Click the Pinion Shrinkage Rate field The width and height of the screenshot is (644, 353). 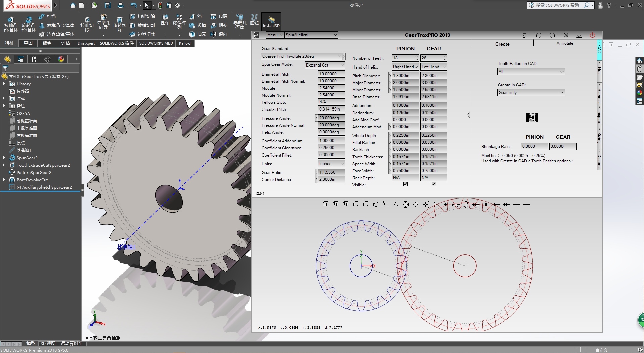[x=534, y=146]
